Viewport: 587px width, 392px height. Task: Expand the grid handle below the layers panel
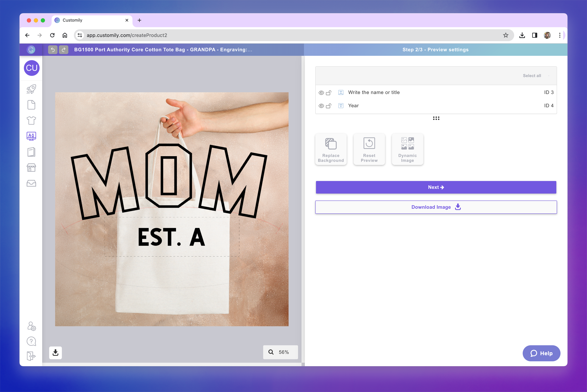click(x=436, y=118)
